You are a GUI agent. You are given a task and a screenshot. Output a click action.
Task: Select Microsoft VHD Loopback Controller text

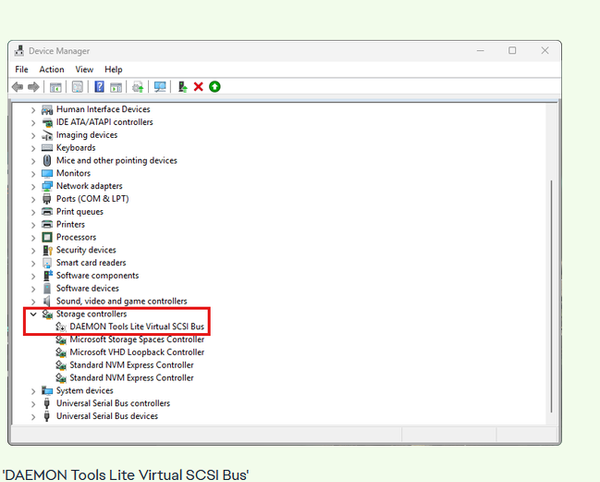tap(137, 352)
